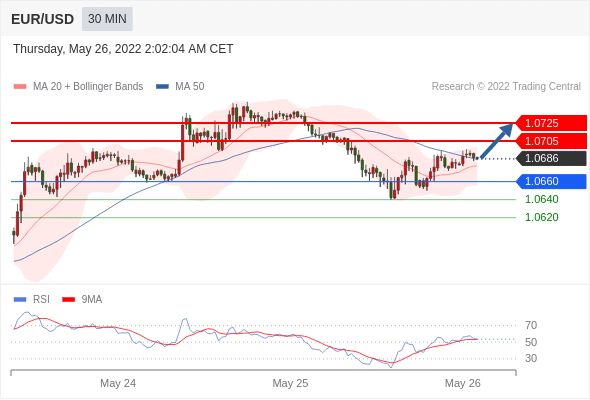Click the blue 1.0660 pivot tag
Image resolution: width=590 pixels, height=400 pixels.
click(x=551, y=181)
